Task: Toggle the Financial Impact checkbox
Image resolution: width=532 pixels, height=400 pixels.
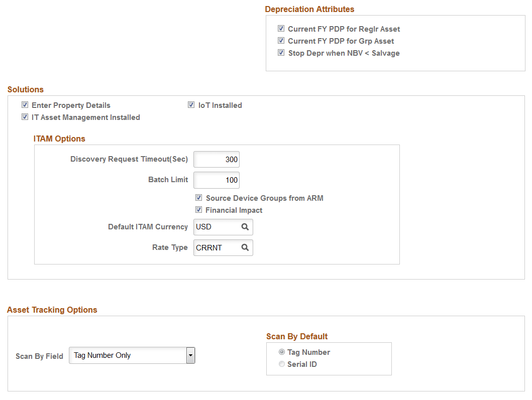Action: (x=198, y=209)
